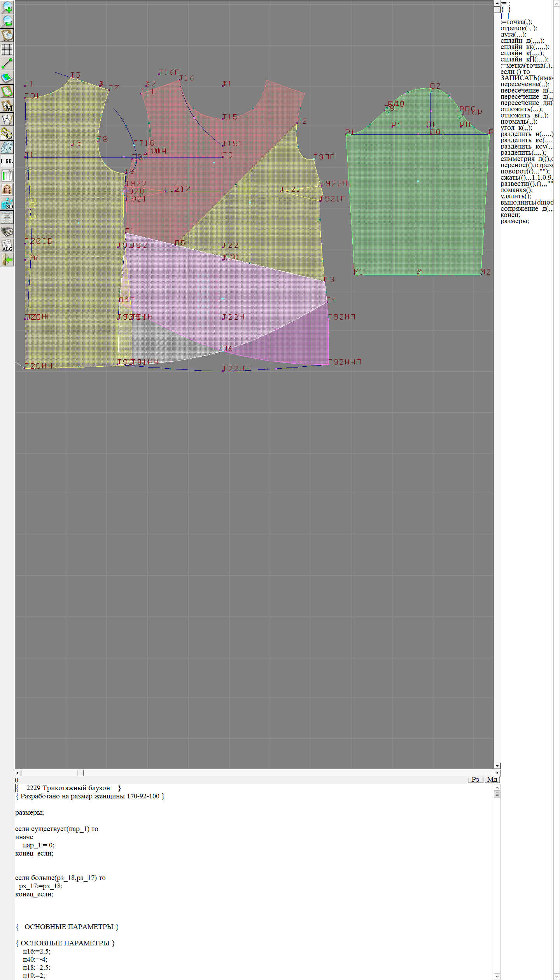Click the canvas vertical scrollbar down arrow
This screenshot has height=980, width=560.
[x=497, y=766]
